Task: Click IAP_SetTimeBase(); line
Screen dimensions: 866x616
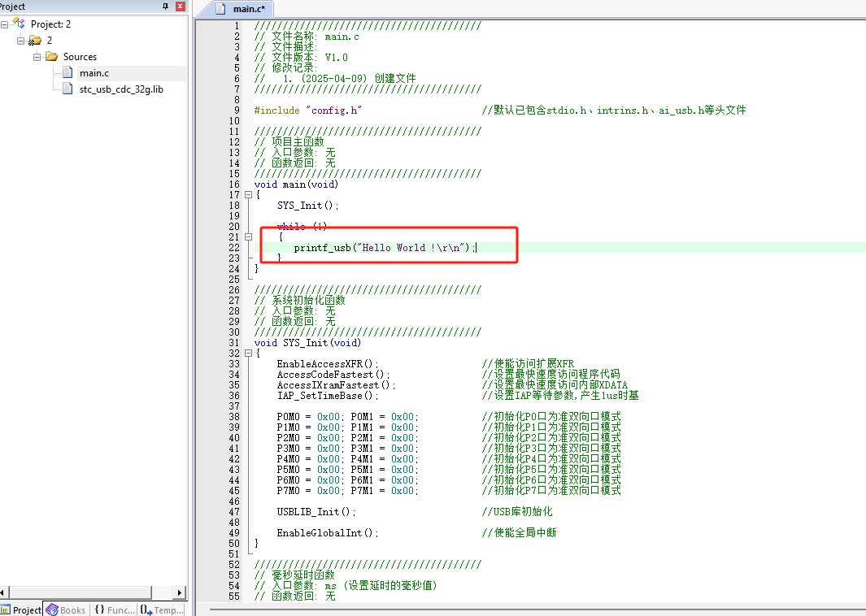Action: [328, 396]
